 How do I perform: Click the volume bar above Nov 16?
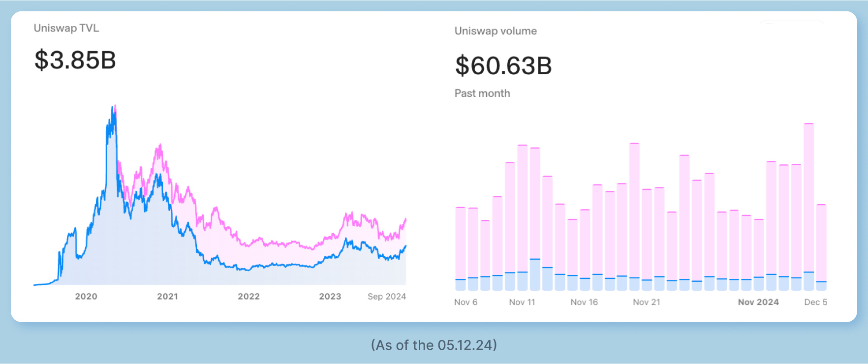pyautogui.click(x=585, y=250)
